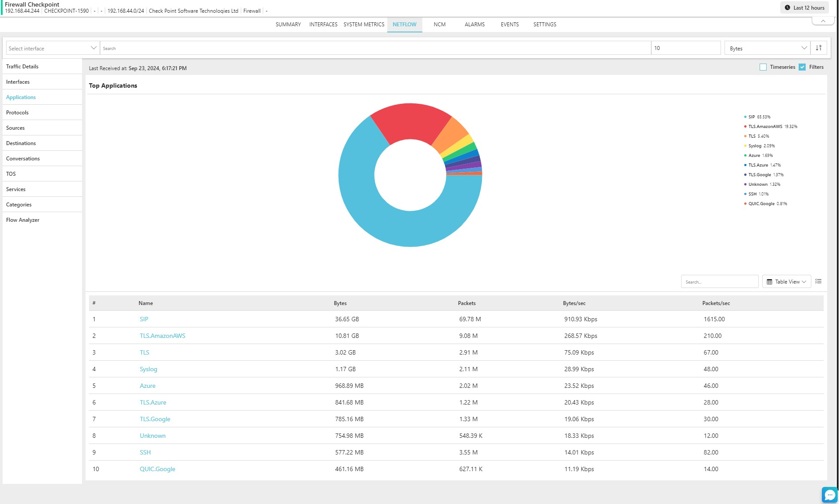
Task: Select Conversations in the left sidebar
Action: [x=23, y=159]
